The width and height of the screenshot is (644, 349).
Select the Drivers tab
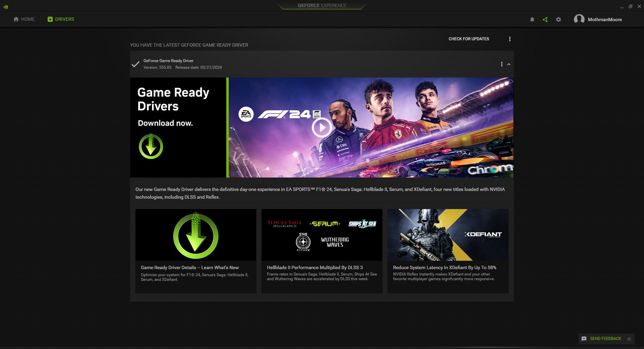pyautogui.click(x=61, y=19)
